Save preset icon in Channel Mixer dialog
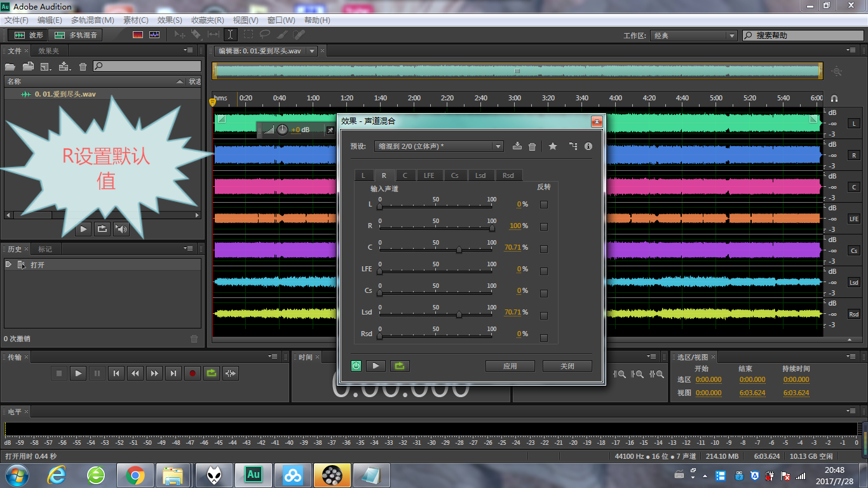868x488 pixels. pyautogui.click(x=517, y=146)
